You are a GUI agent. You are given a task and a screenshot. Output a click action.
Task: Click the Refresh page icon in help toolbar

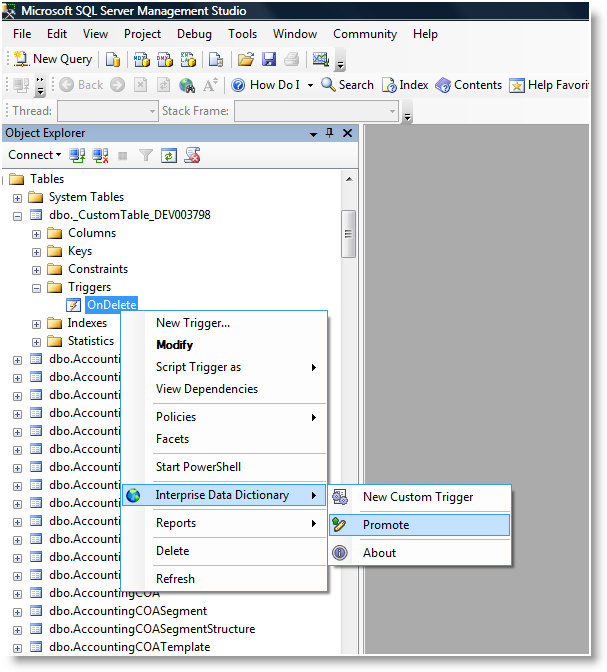(163, 85)
